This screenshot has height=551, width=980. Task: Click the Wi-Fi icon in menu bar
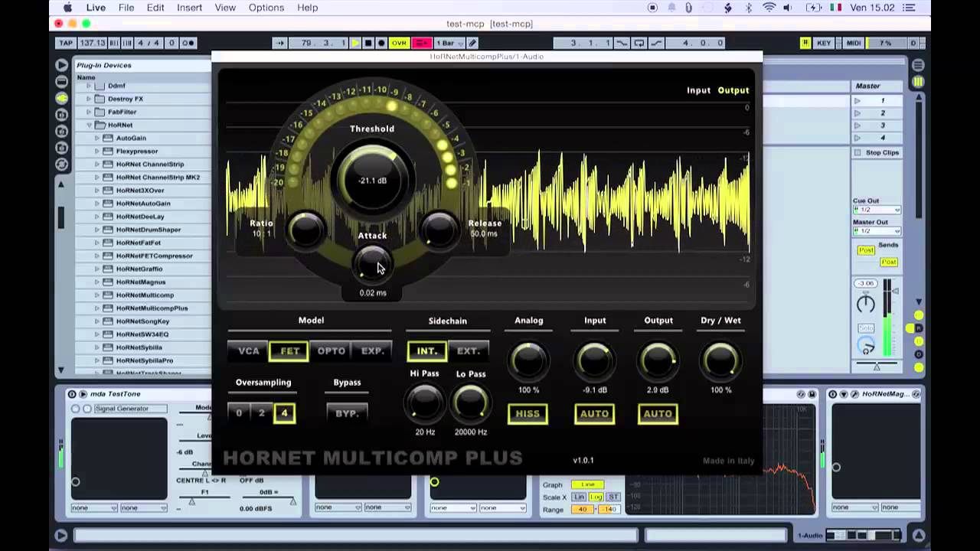[769, 8]
